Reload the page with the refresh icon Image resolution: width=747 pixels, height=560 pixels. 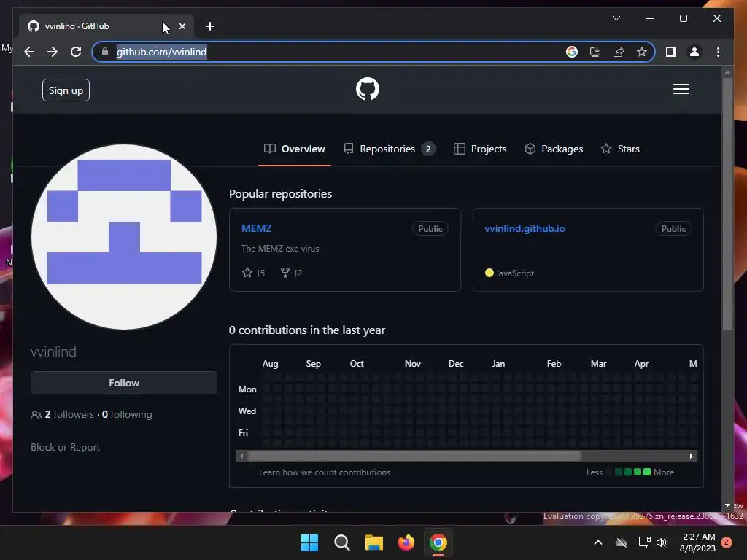pos(76,52)
